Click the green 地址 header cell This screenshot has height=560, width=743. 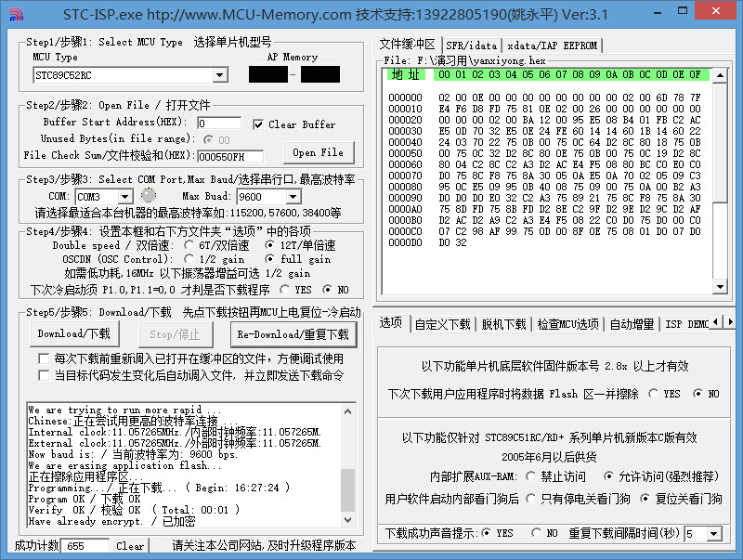(406, 74)
